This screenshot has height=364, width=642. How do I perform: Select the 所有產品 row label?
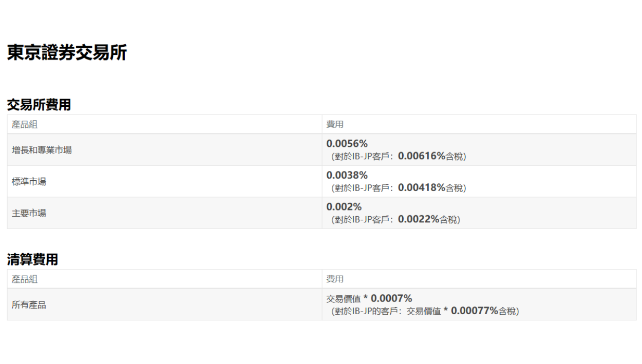(x=29, y=305)
